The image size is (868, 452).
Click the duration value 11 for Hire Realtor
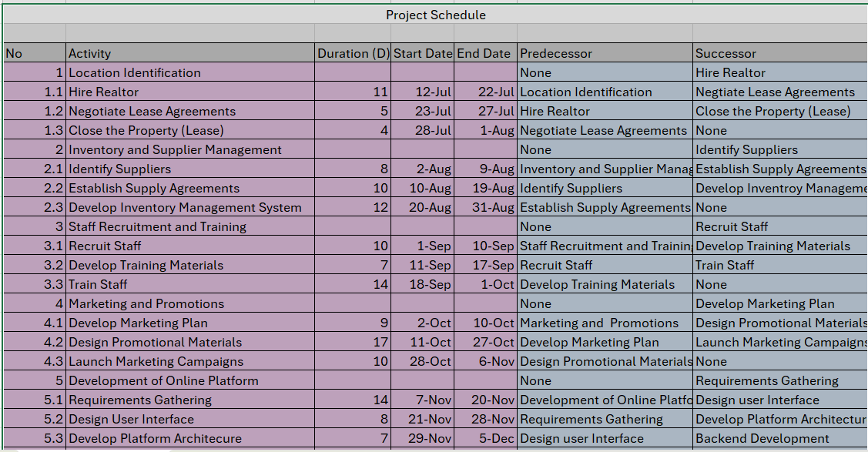point(380,92)
